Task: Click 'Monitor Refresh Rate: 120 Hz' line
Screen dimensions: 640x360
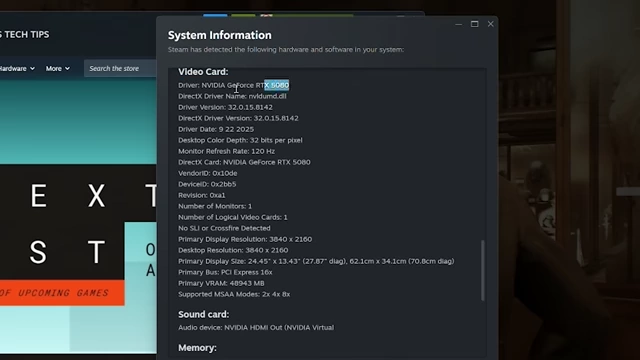Action: [227, 151]
